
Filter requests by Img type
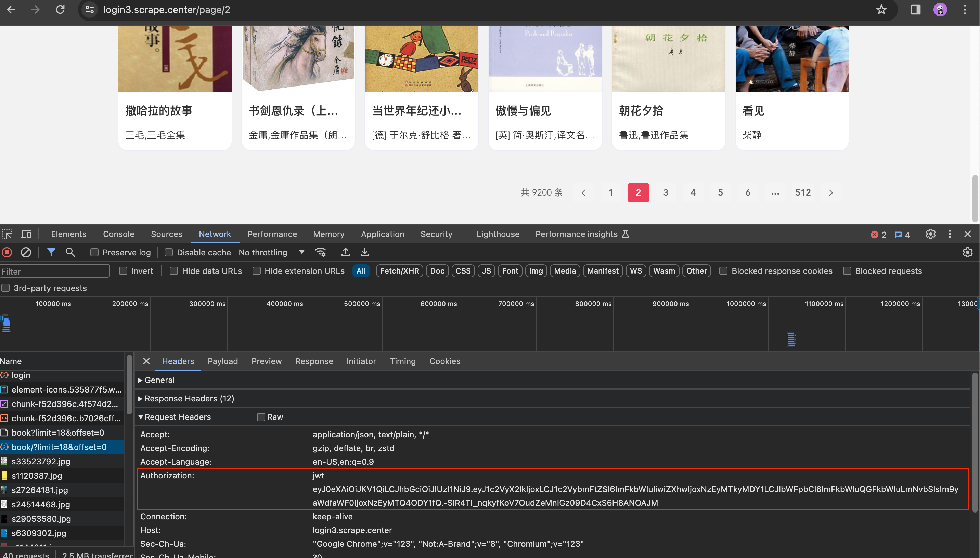(536, 271)
